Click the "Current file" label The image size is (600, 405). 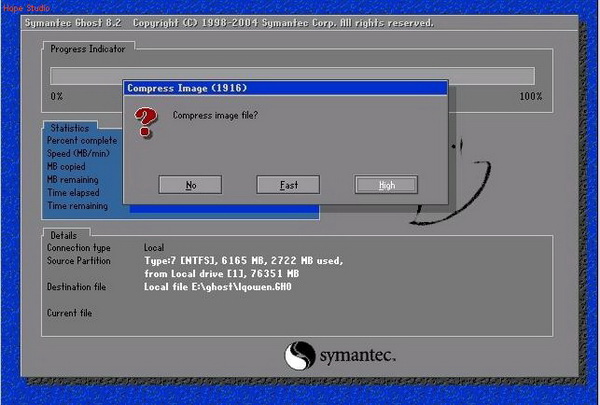tap(69, 313)
